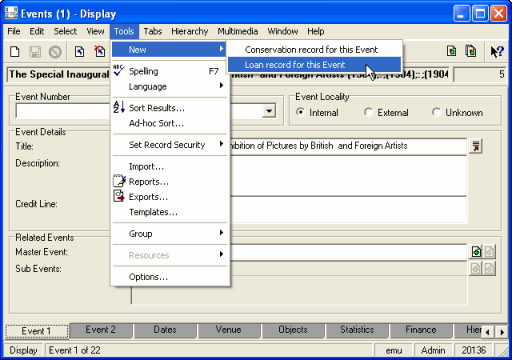This screenshot has width=512, height=360.
Task: Open the View menu
Action: (x=95, y=31)
